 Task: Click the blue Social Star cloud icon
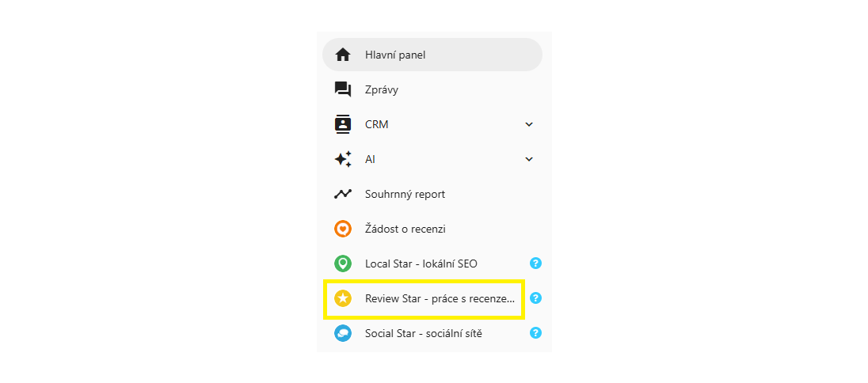342,333
